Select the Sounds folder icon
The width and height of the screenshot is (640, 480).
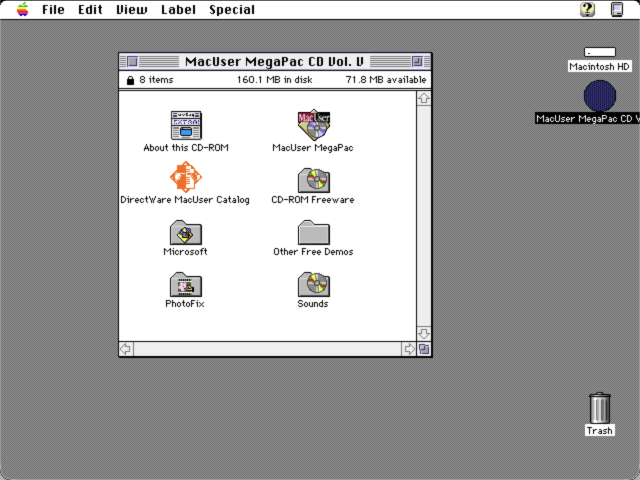pyautogui.click(x=313, y=284)
